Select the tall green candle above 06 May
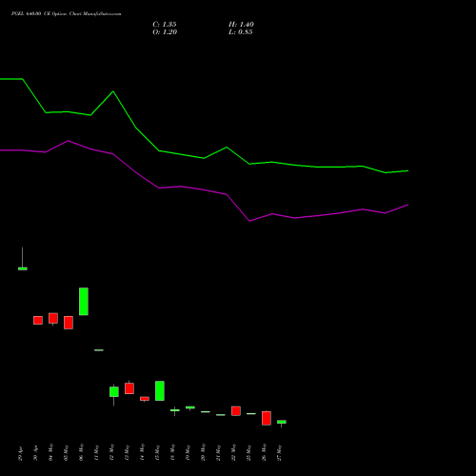Image resolution: width=476 pixels, height=476 pixels. pos(84,302)
